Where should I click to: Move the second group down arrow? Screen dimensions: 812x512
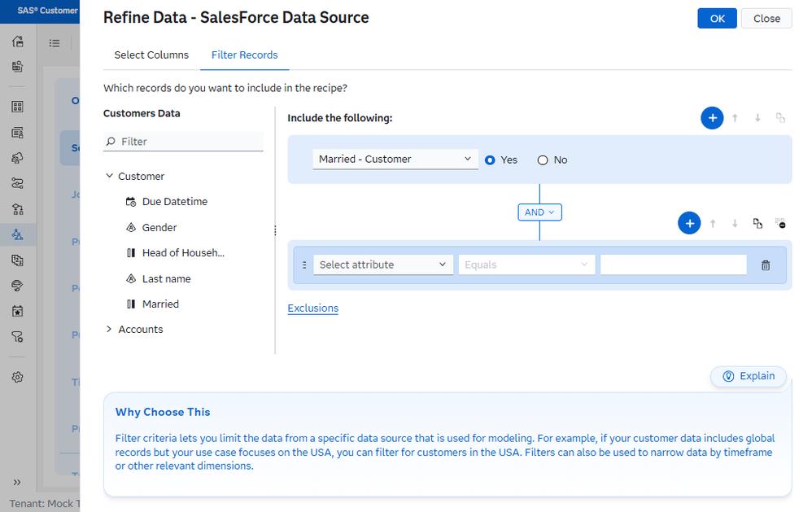735,223
